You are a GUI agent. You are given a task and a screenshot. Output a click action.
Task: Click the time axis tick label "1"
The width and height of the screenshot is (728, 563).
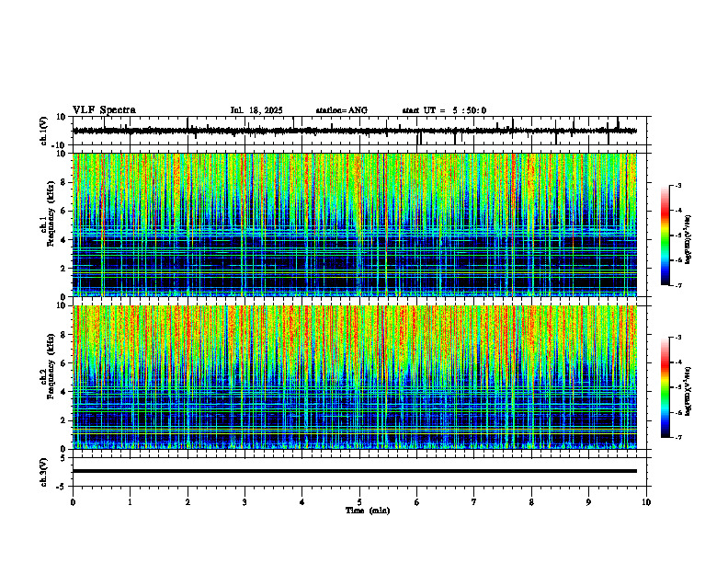click(130, 502)
